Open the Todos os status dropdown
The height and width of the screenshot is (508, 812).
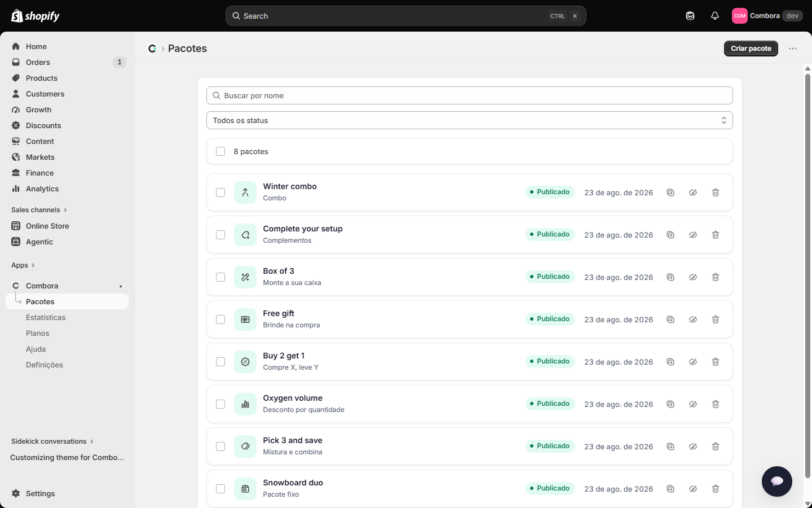pyautogui.click(x=470, y=120)
